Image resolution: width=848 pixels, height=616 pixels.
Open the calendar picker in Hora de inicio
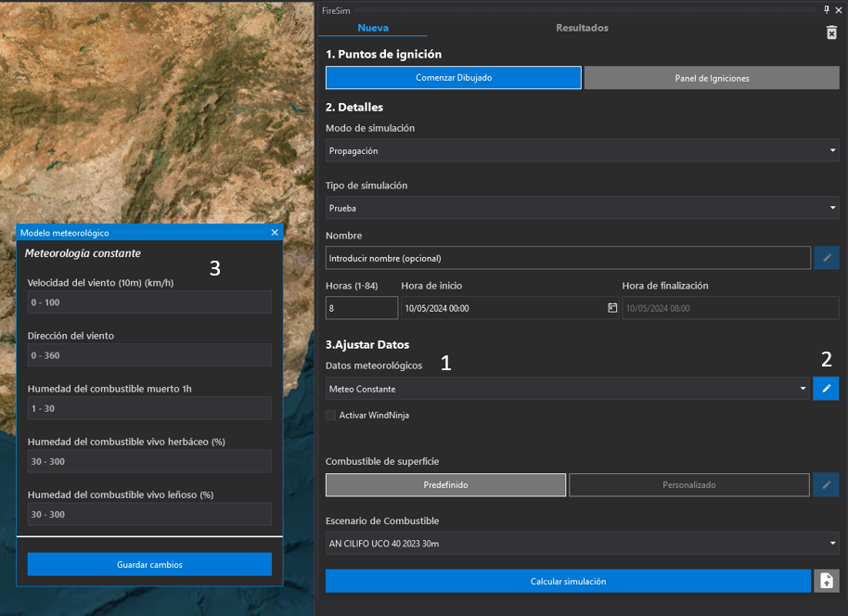tap(612, 308)
